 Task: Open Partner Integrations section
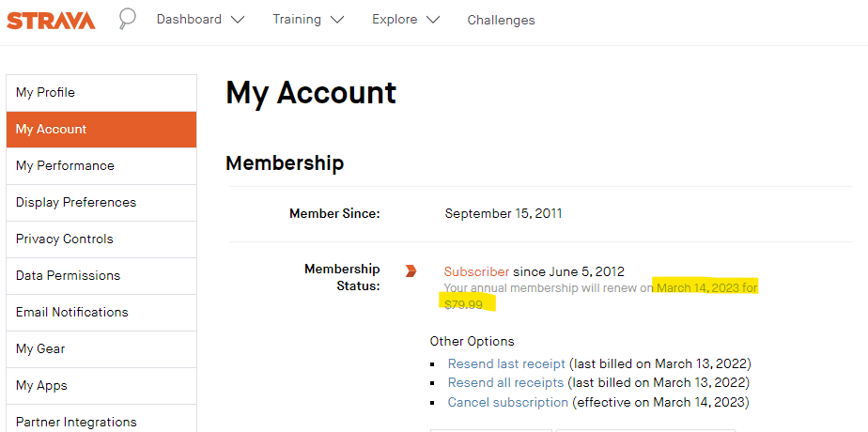pos(101,419)
